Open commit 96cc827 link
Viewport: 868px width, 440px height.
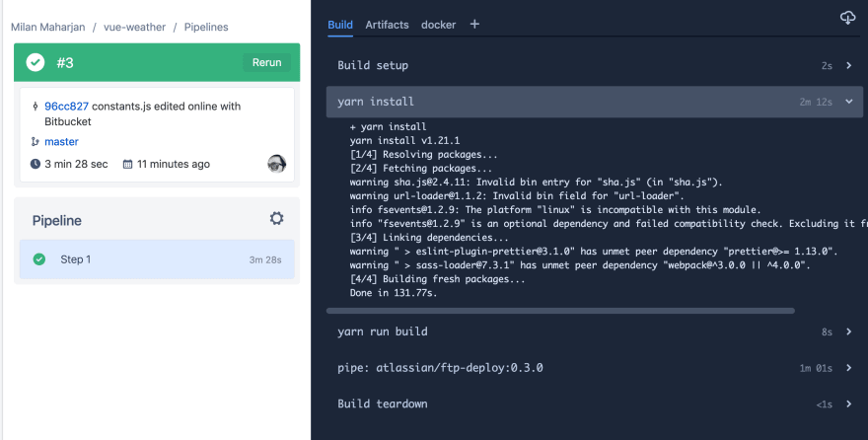click(x=66, y=107)
